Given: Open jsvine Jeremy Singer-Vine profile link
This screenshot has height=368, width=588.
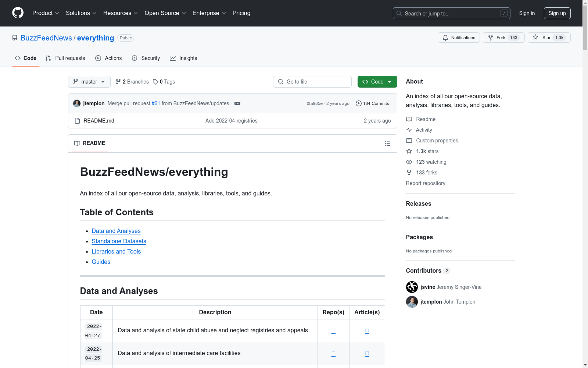Looking at the screenshot, I should [451, 287].
